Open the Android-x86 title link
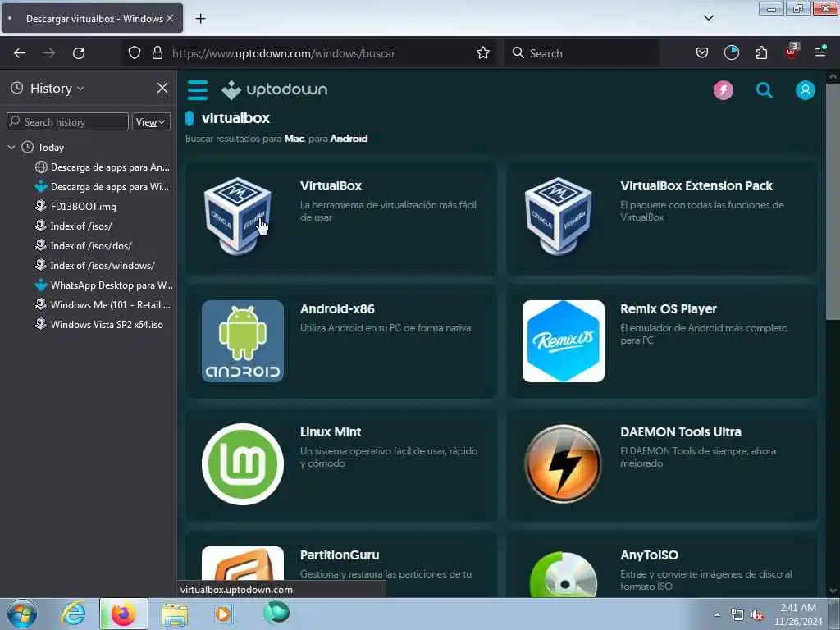The width and height of the screenshot is (840, 630). point(337,309)
